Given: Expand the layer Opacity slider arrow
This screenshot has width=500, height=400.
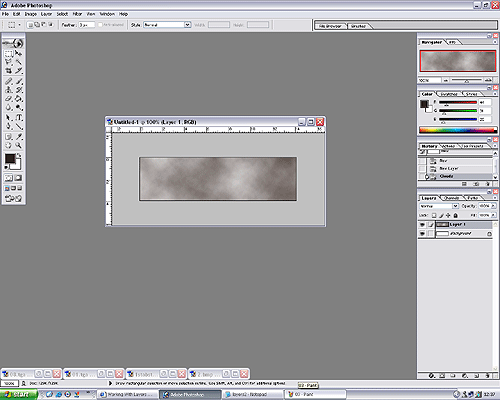Looking at the screenshot, I should 493,206.
